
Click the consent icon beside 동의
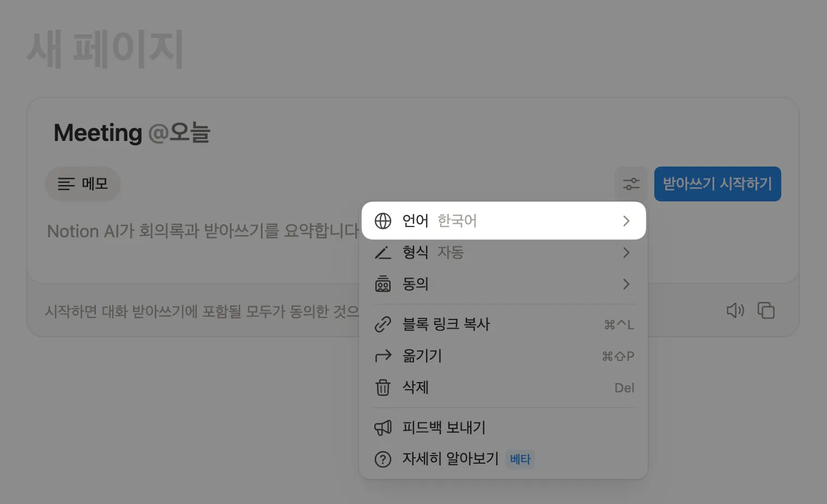383,284
